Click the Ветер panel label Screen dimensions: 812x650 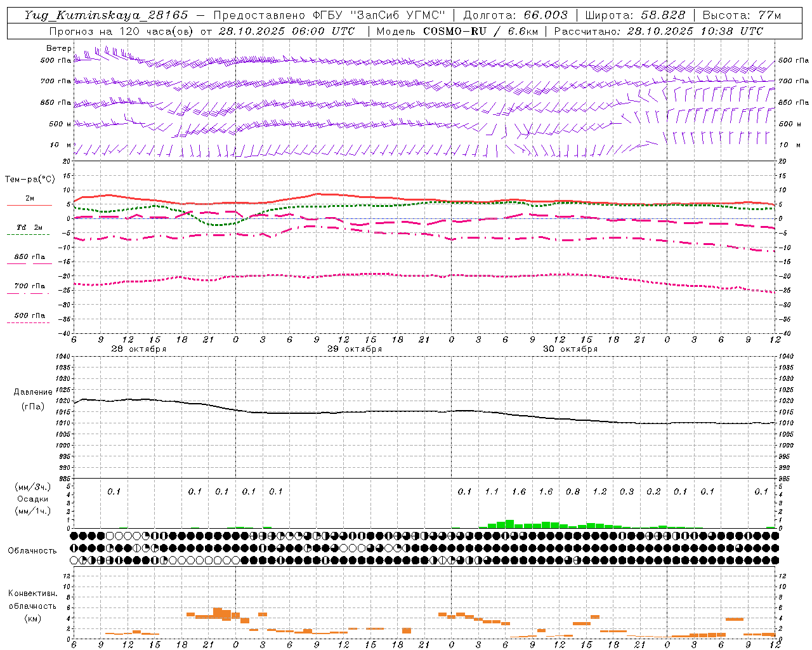58,48
